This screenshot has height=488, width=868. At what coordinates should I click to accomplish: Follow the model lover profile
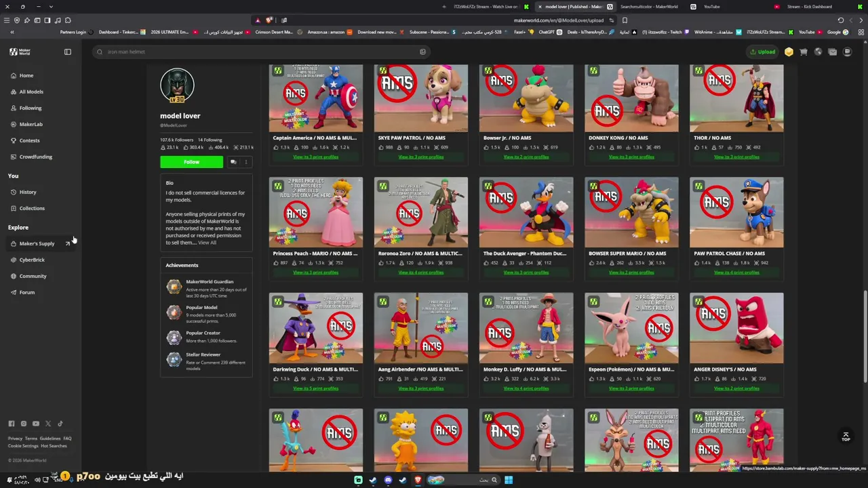pyautogui.click(x=191, y=162)
